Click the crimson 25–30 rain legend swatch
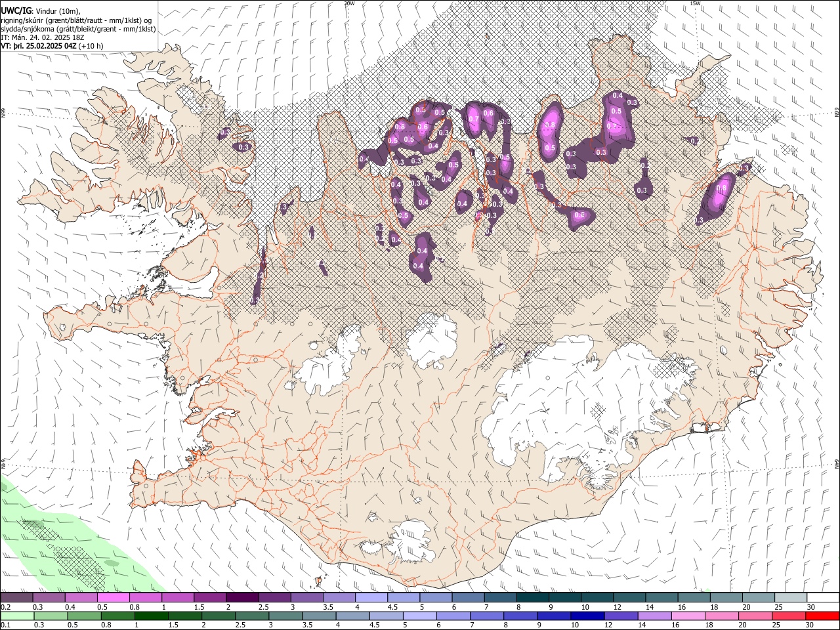Viewport: 840px width, 630px height. (x=788, y=616)
